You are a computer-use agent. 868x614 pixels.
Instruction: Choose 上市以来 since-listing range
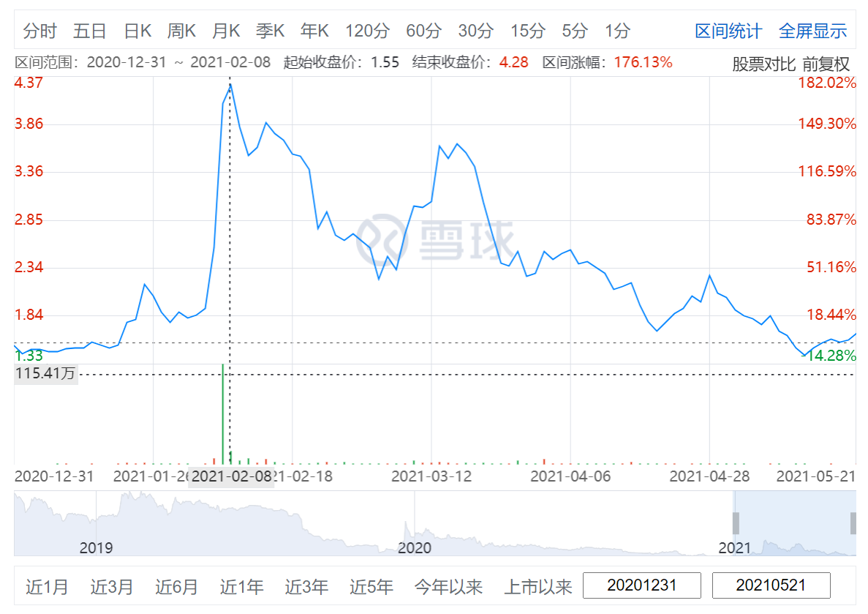tap(537, 586)
